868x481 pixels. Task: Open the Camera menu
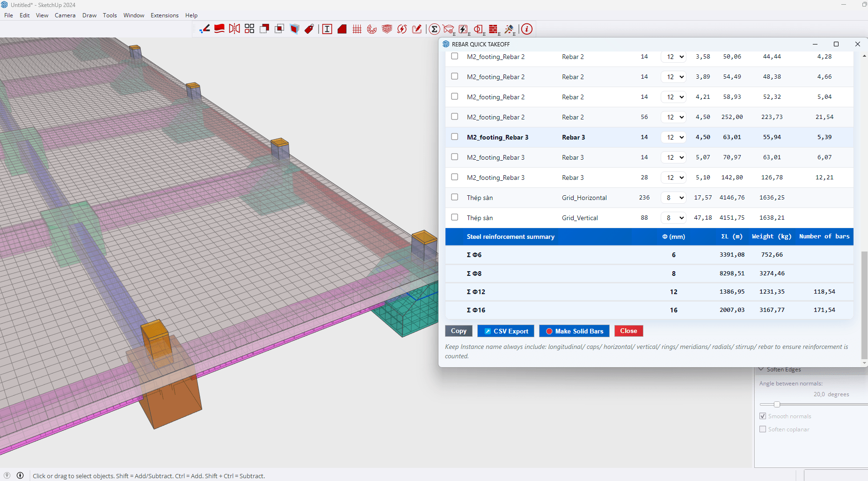click(x=65, y=15)
